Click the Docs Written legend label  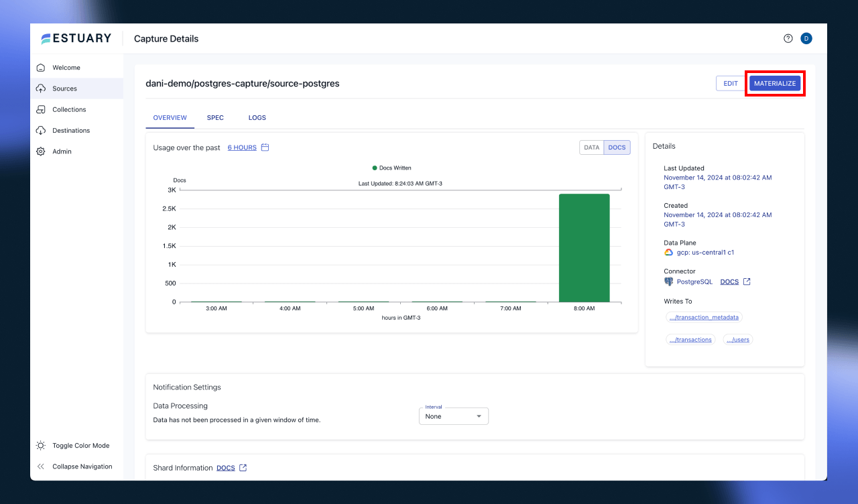[395, 168]
